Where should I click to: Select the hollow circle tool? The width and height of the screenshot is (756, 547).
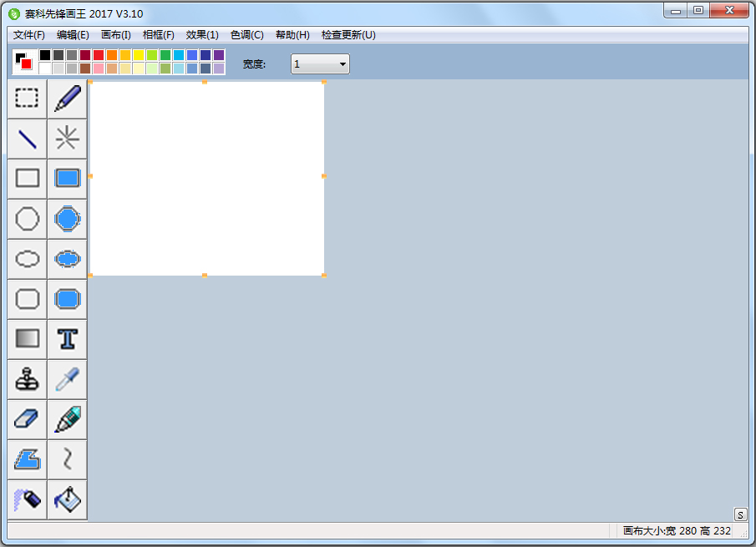tap(27, 219)
